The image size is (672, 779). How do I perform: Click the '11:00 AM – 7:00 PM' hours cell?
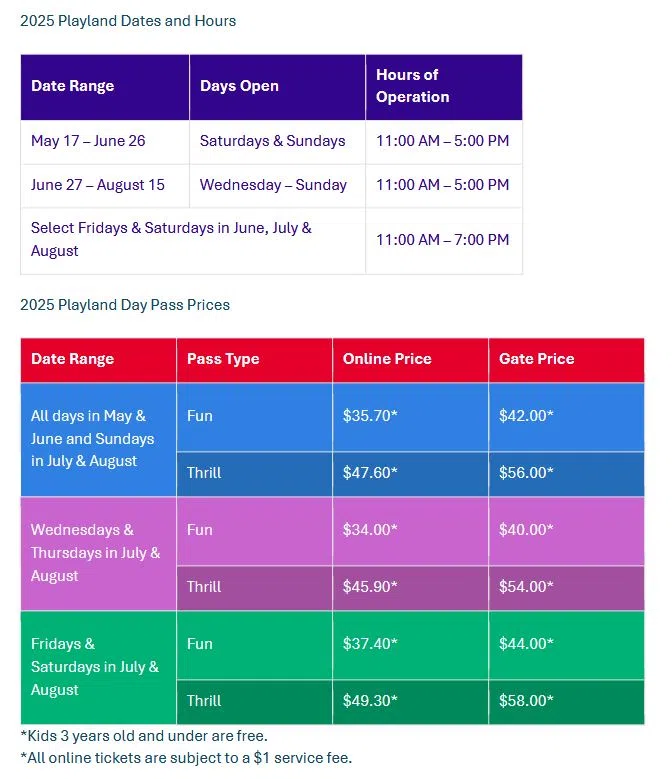444,240
